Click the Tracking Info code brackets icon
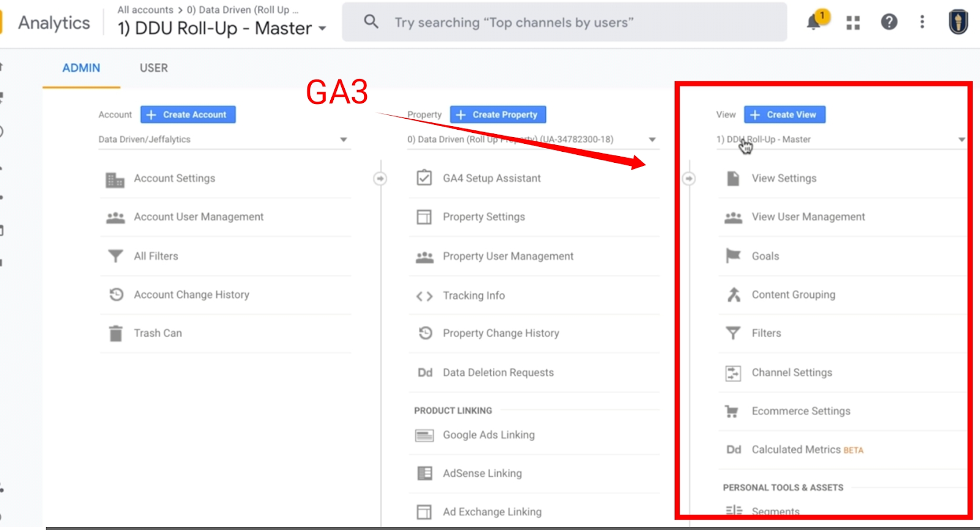 point(424,296)
